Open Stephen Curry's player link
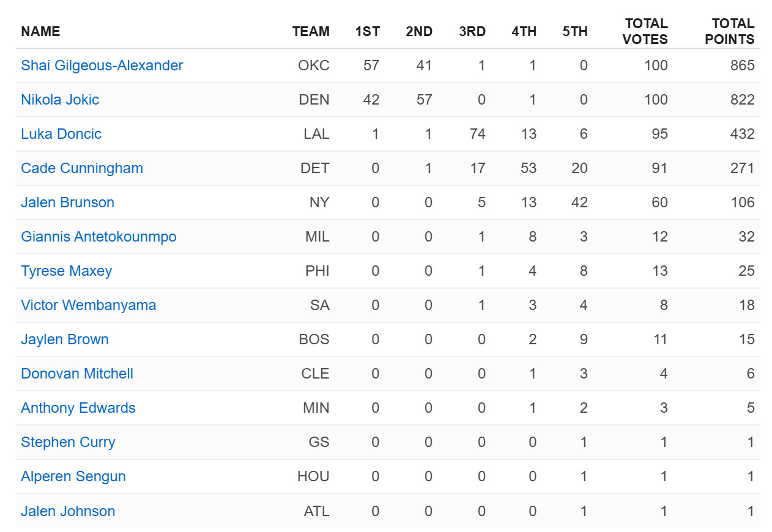 [x=68, y=442]
